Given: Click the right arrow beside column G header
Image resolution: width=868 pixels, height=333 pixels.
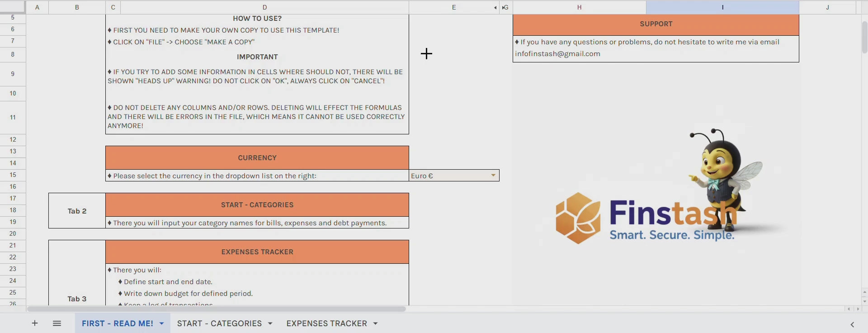Looking at the screenshot, I should [503, 8].
